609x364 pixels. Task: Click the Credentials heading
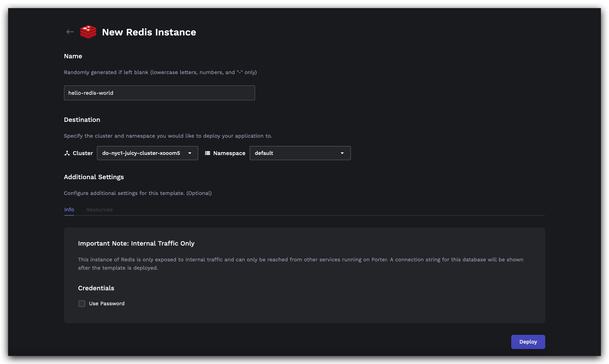click(96, 288)
